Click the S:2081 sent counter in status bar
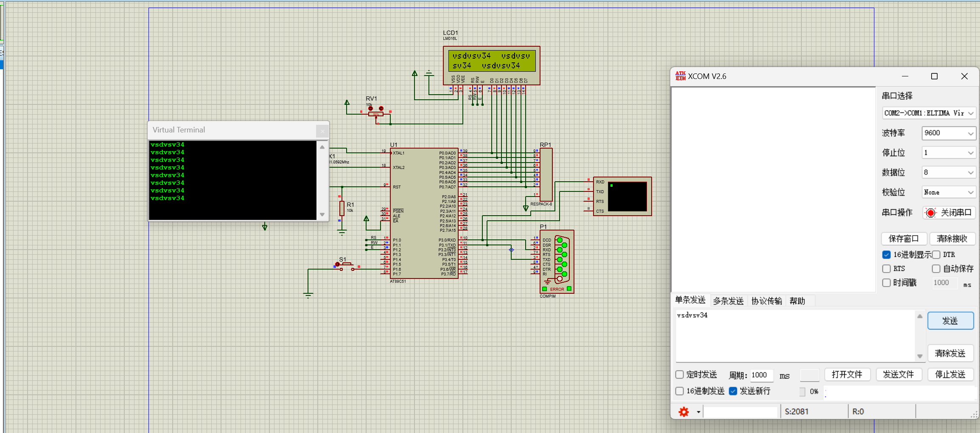 click(797, 412)
